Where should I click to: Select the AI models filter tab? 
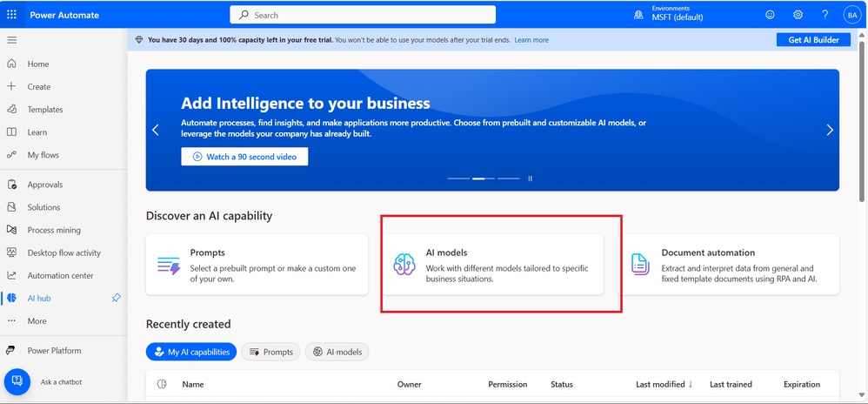(x=337, y=352)
